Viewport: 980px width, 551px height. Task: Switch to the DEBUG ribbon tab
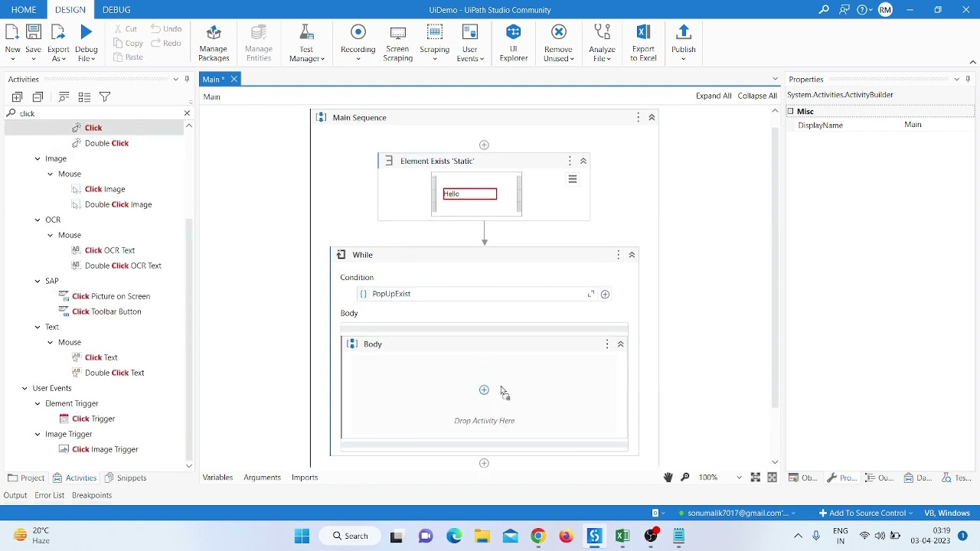click(116, 10)
